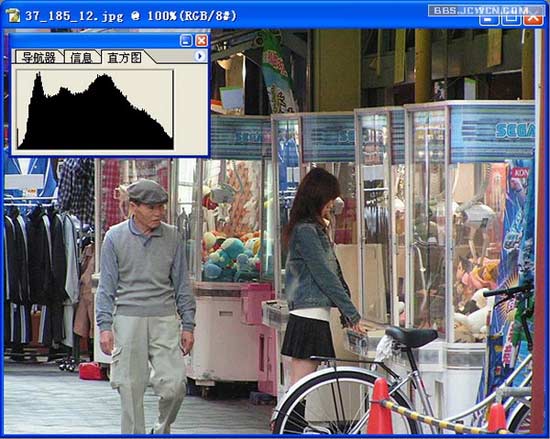
Task: Click the palette's blue title bar
Action: 95,41
